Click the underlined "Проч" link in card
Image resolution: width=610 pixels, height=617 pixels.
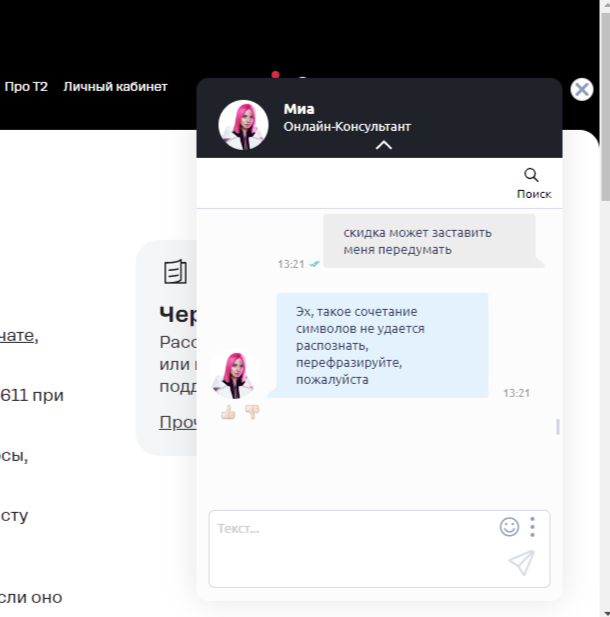tap(176, 422)
